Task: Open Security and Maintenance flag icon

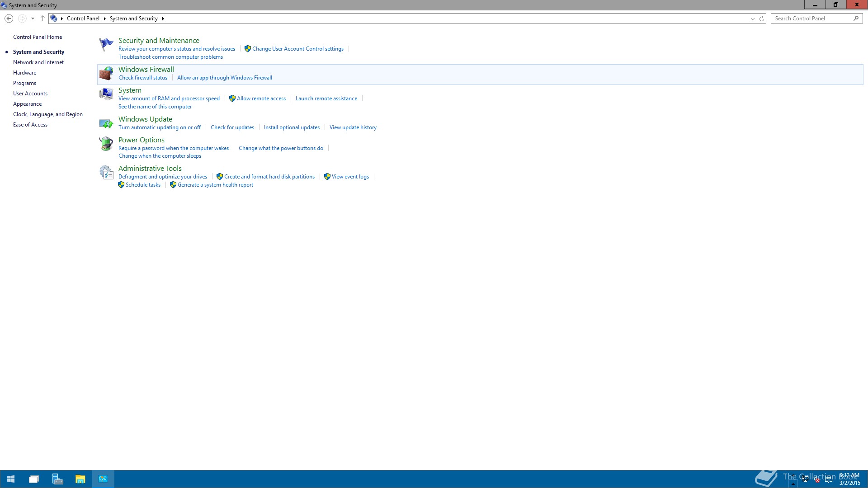Action: pos(106,44)
